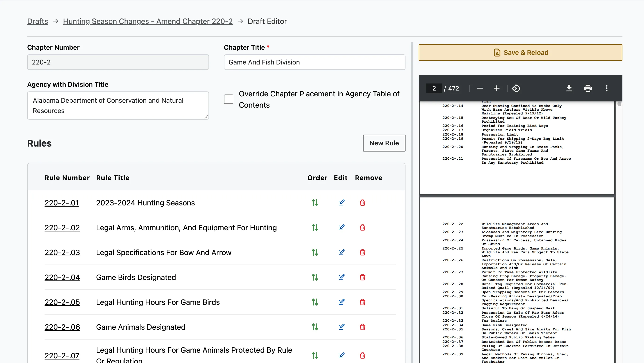Enable Override Chapter Placement checkbox
This screenshot has height=363, width=644.
coord(228,99)
